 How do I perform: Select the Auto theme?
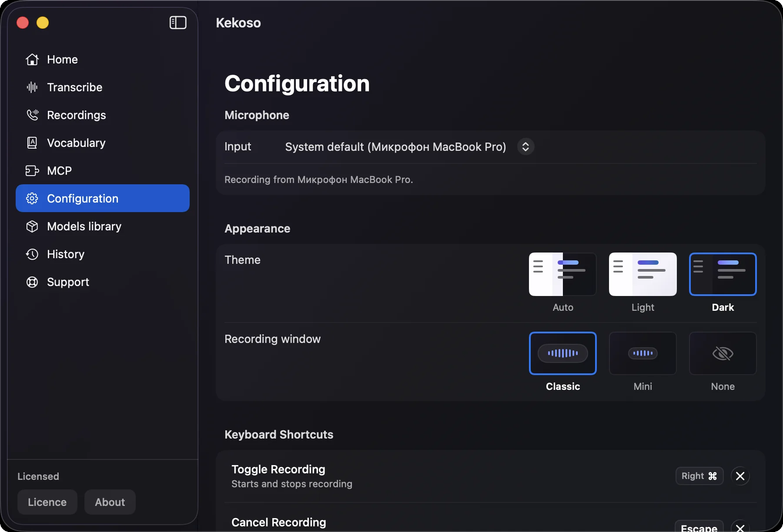coord(562,274)
